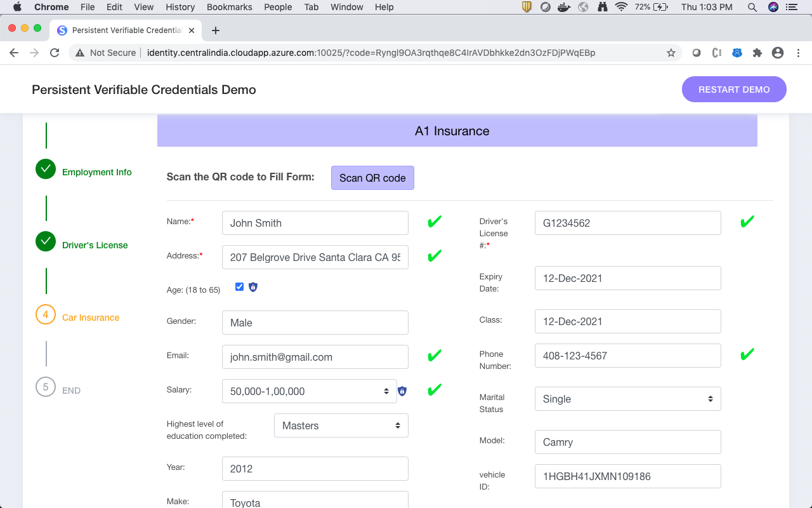The height and width of the screenshot is (508, 812).
Task: Bookmark this page using the star icon
Action: tap(671, 53)
